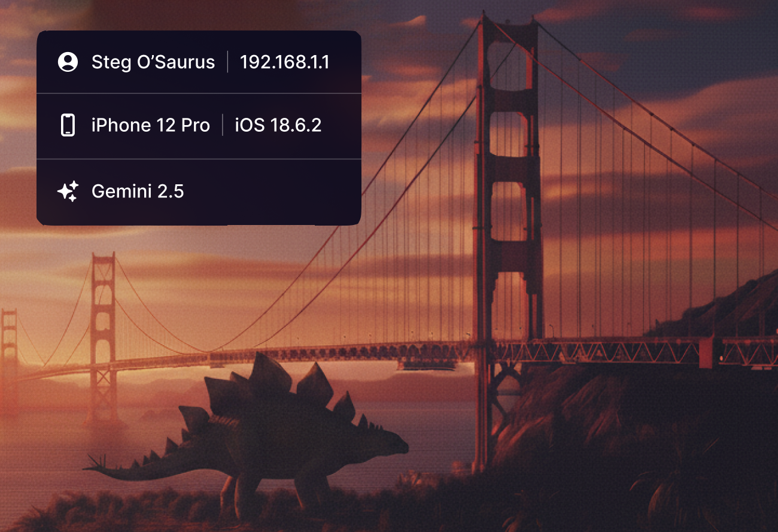Click the 192.168.1.1 IP address
This screenshot has height=532, width=778.
click(x=284, y=62)
